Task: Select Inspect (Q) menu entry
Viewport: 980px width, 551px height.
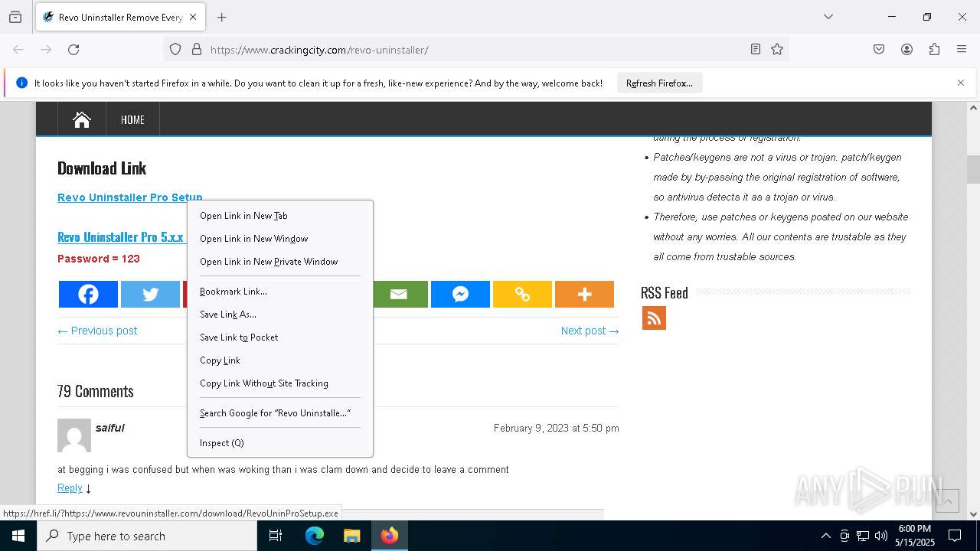Action: tap(280, 443)
